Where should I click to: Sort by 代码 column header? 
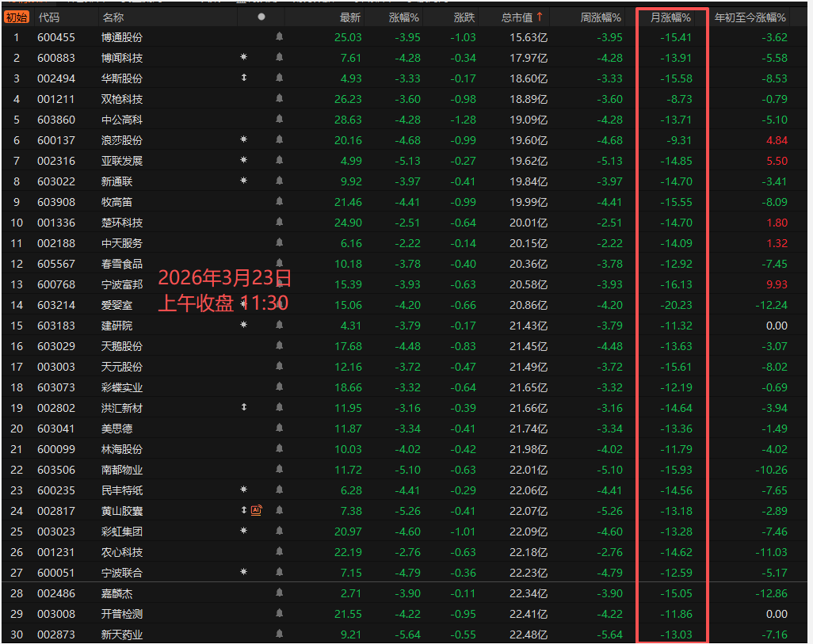click(x=49, y=17)
